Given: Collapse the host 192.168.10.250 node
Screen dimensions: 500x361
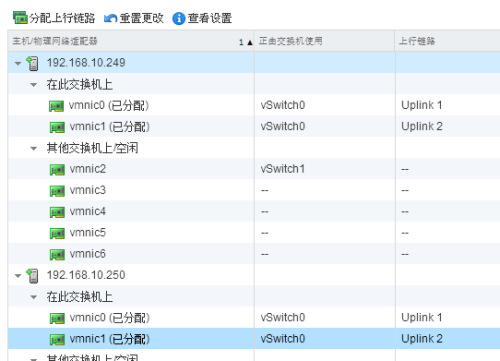Looking at the screenshot, I should pos(18,276).
